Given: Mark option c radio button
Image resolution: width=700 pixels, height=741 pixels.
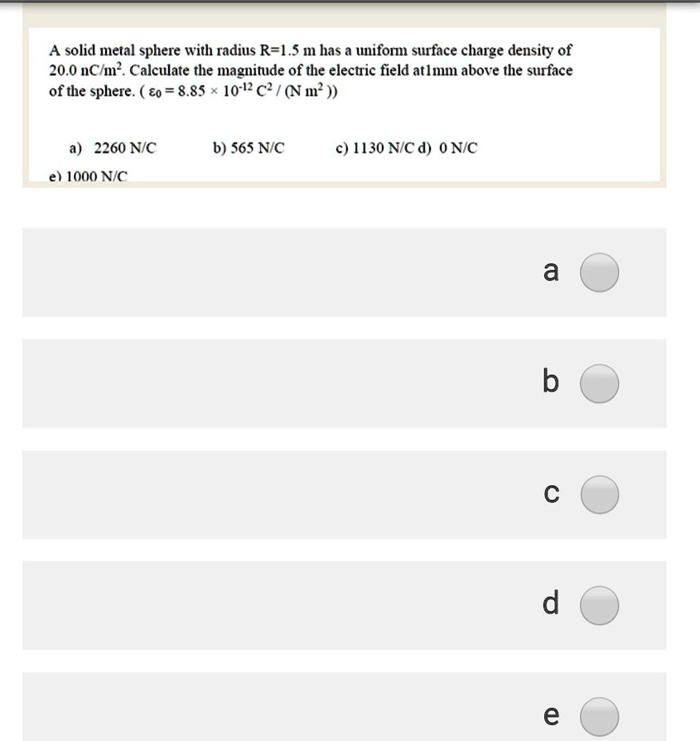Looking at the screenshot, I should click(x=599, y=495).
